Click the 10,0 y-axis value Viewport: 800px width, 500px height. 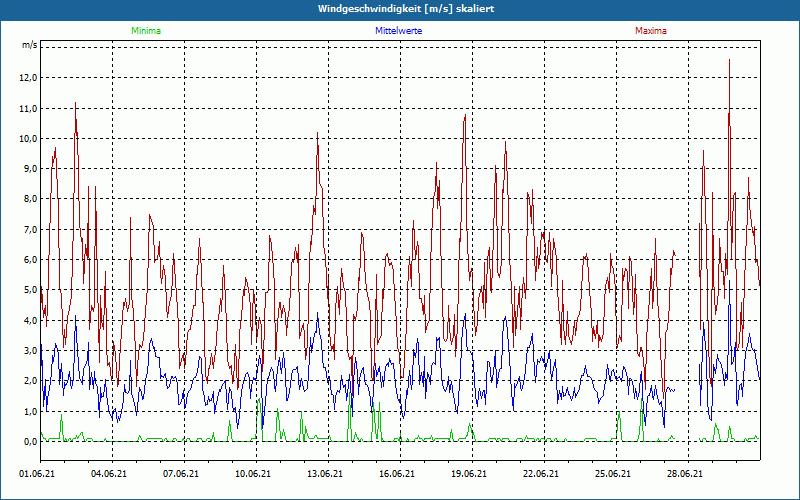(x=29, y=138)
